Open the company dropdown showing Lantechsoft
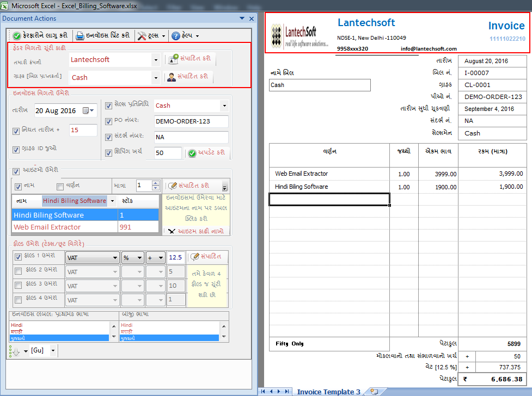The width and height of the screenshot is (532, 396). coord(156,60)
